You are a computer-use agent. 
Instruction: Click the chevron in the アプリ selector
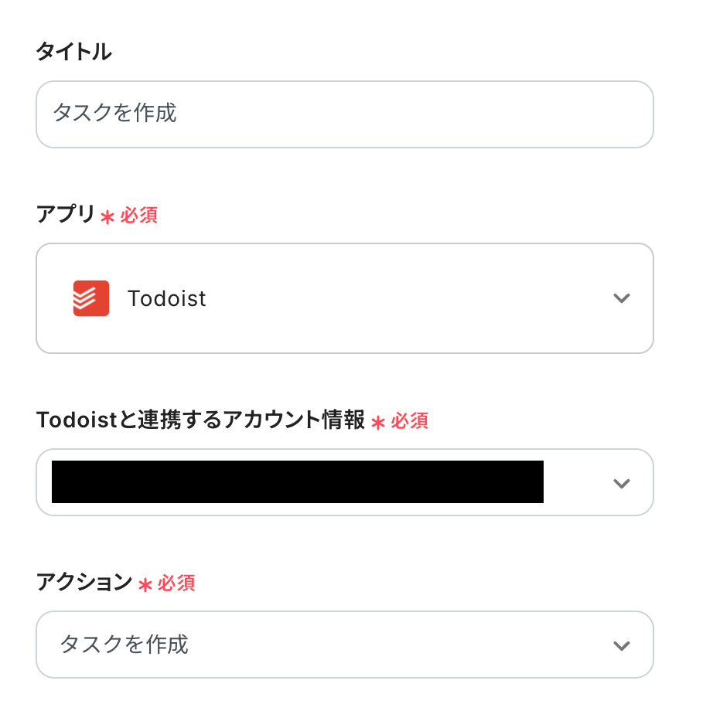[621, 298]
